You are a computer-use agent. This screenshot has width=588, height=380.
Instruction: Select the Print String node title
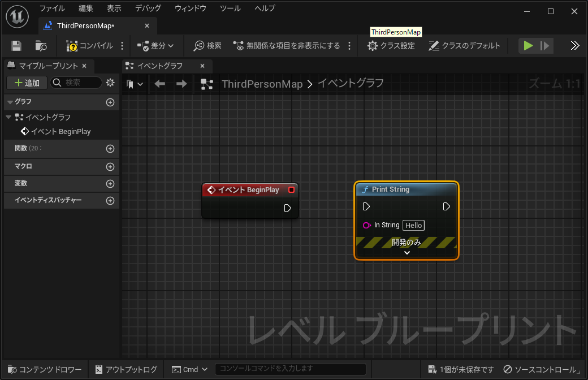391,189
